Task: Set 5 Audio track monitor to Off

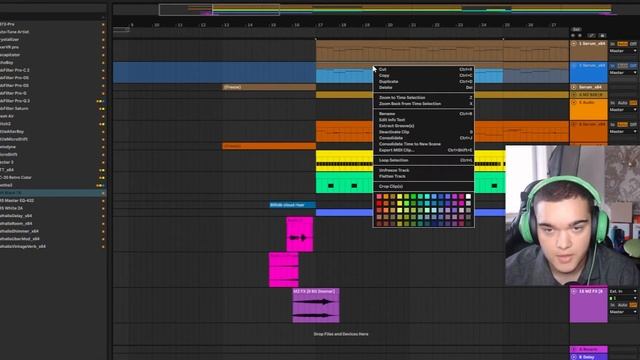Action: tap(633, 103)
